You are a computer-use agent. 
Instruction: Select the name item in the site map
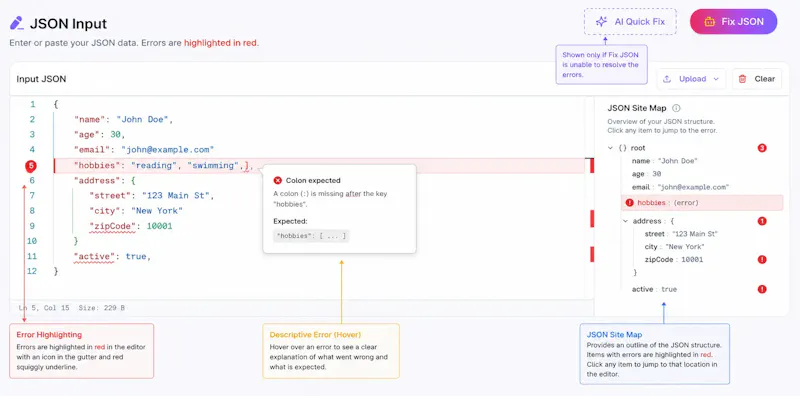(665, 161)
